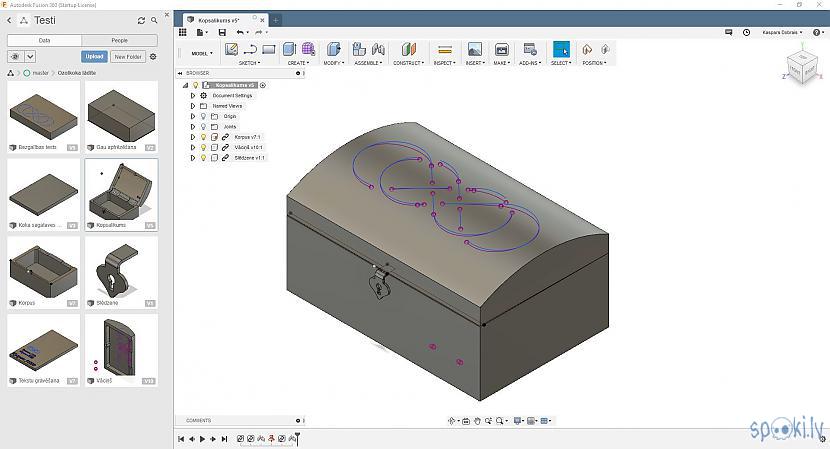Search the data panel
Viewport: 830px width, 449px height.
tap(154, 20)
